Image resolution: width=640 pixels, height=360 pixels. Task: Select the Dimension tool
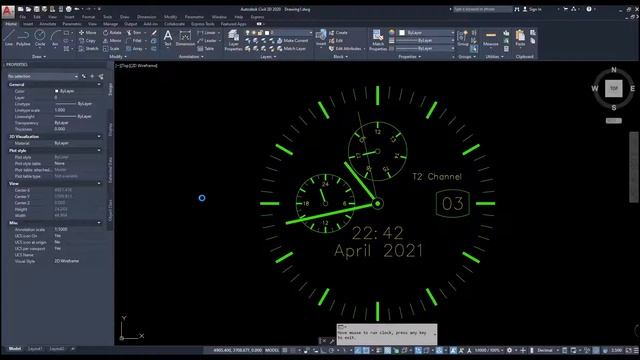(x=185, y=38)
